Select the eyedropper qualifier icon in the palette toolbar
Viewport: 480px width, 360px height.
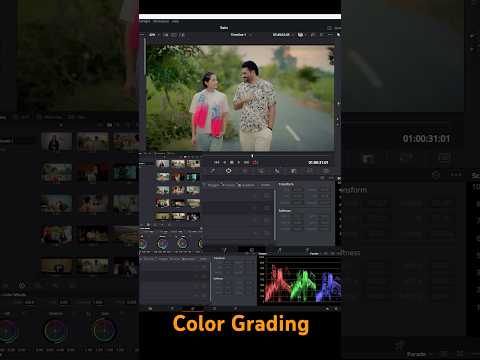pos(212,171)
